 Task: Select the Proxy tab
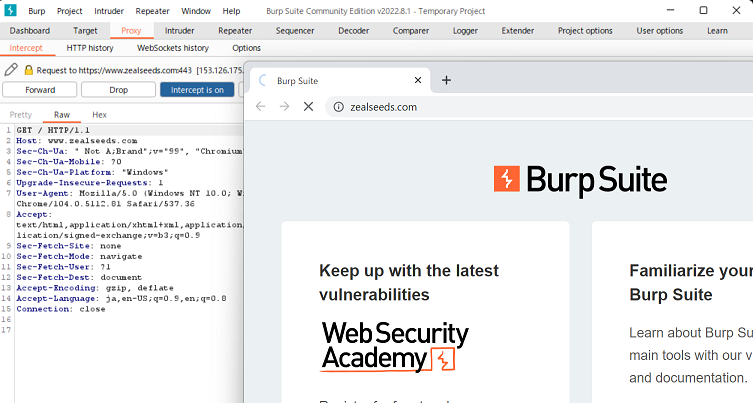pos(131,31)
